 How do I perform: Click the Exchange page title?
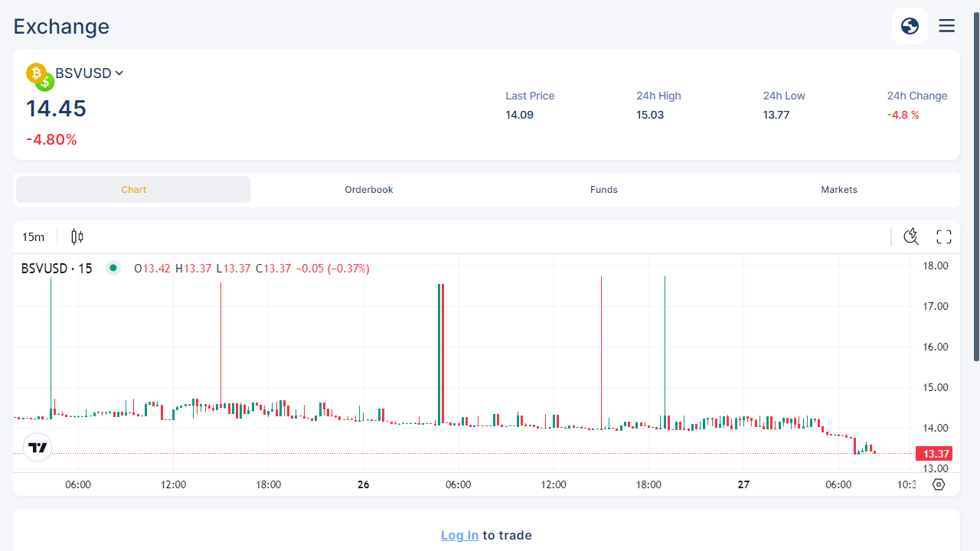[61, 26]
